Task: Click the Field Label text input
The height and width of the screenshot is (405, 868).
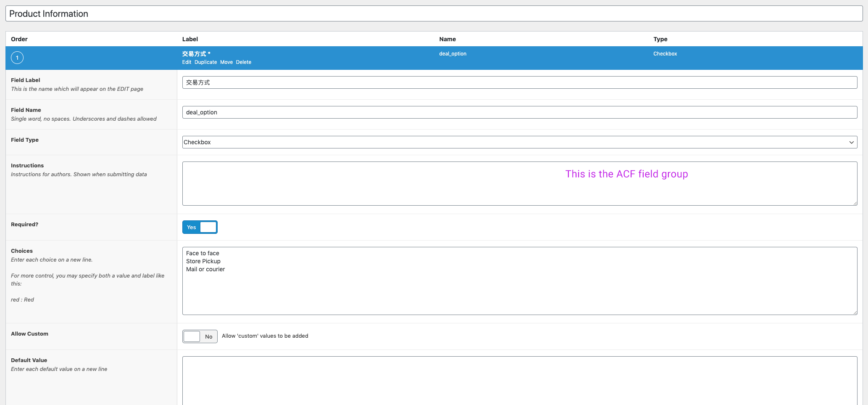Action: (519, 82)
